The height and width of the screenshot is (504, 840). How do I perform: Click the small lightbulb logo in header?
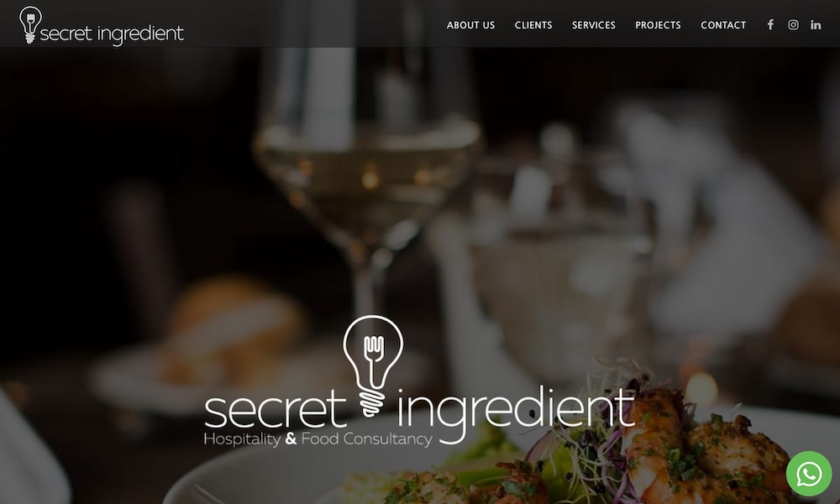[30, 24]
